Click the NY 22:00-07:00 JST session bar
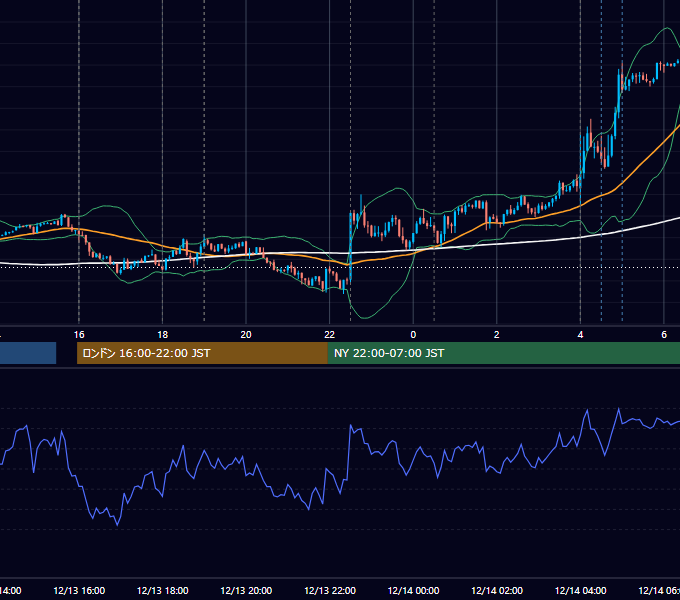680x600 pixels. pyautogui.click(x=503, y=353)
